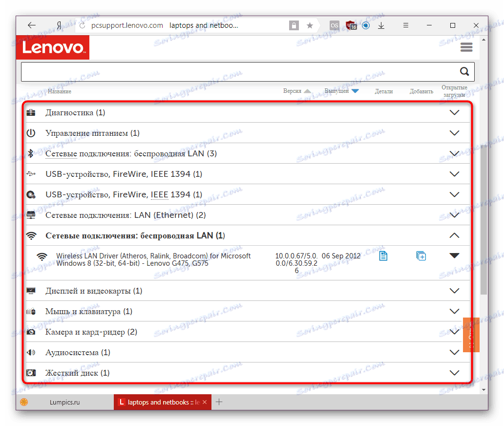Click the add-to-downloads icon for Wireless LAN Driver

pos(421,256)
